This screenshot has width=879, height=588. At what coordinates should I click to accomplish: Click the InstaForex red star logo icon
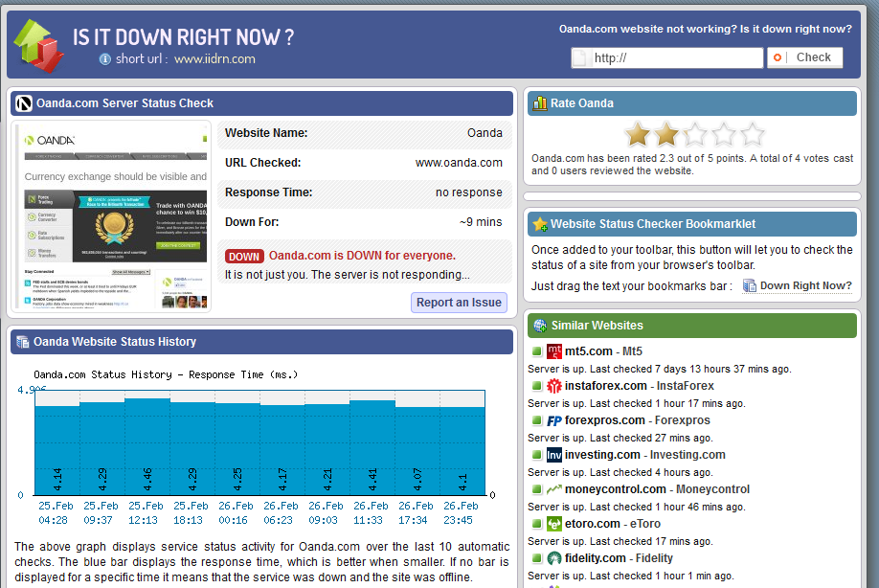tap(553, 386)
